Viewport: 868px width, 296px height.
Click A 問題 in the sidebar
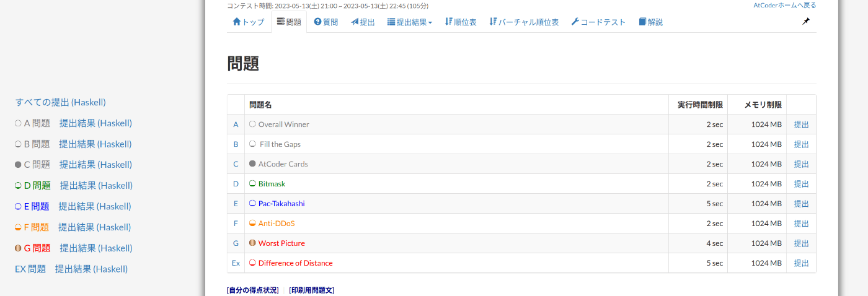37,123
